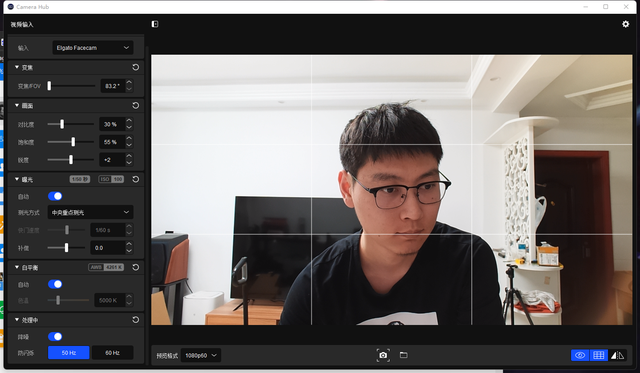Decrease exposure compensation 0.0 down arrow
The width and height of the screenshot is (640, 373).
coord(129,251)
